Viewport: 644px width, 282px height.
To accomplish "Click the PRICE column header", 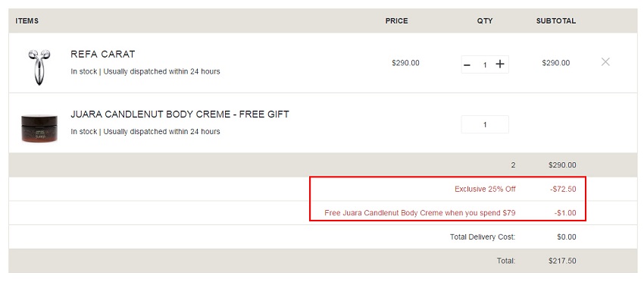I will click(397, 21).
